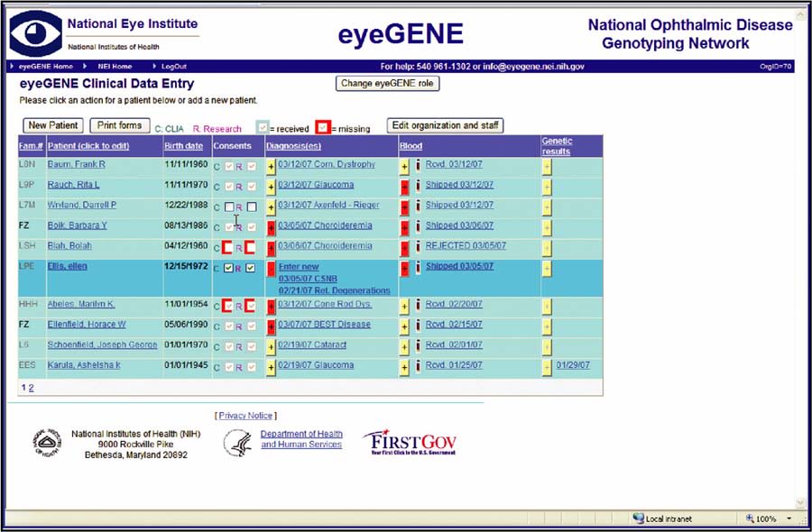Expand diagnosis plus icon for Baum, Frank R

[x=271, y=167]
